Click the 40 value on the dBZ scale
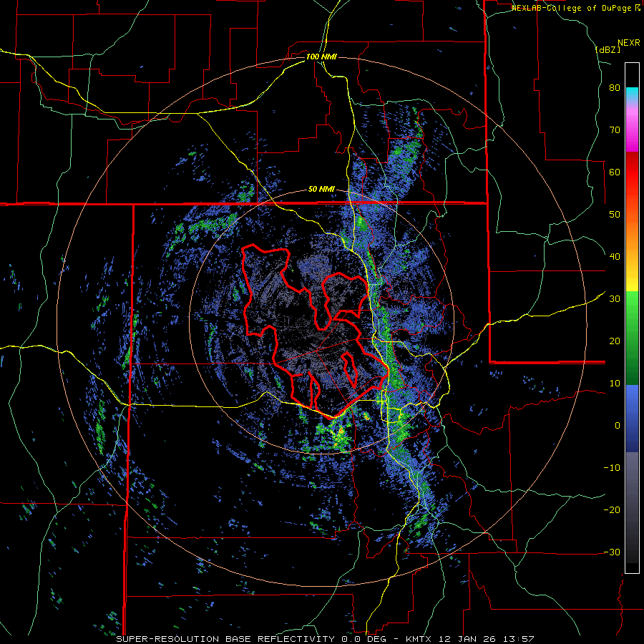This screenshot has height=644, width=644. pyautogui.click(x=615, y=257)
